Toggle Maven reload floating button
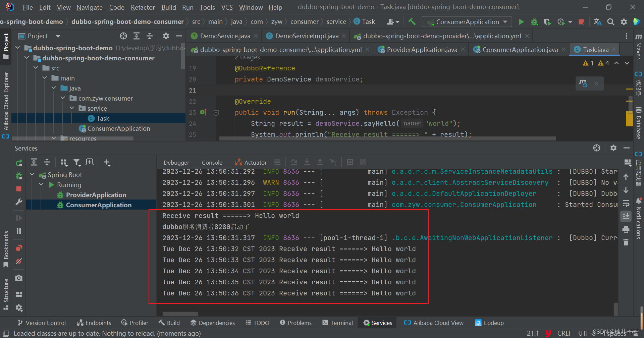 (584, 83)
